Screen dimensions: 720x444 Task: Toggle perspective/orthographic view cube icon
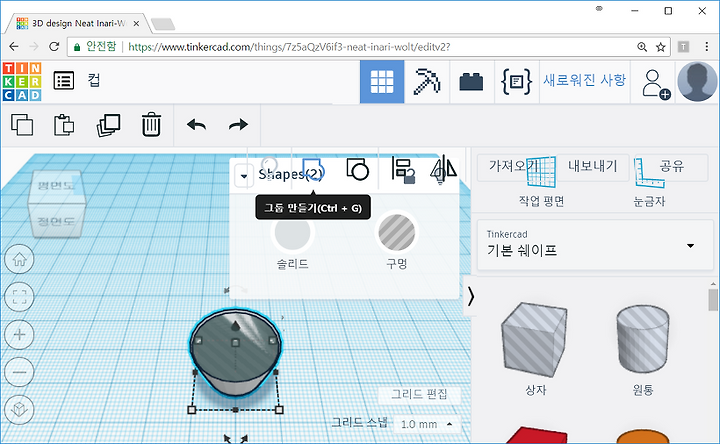click(x=19, y=409)
